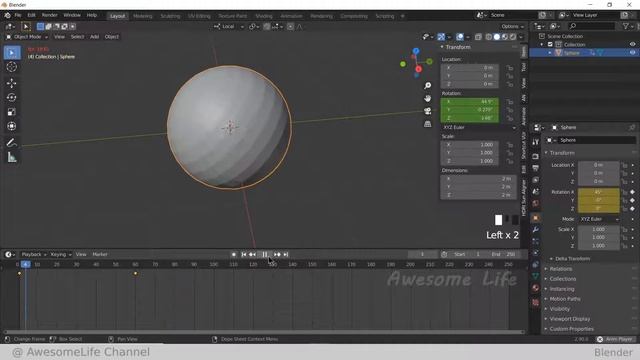
Task: Open the Material properties tab icon
Action: click(536, 288)
